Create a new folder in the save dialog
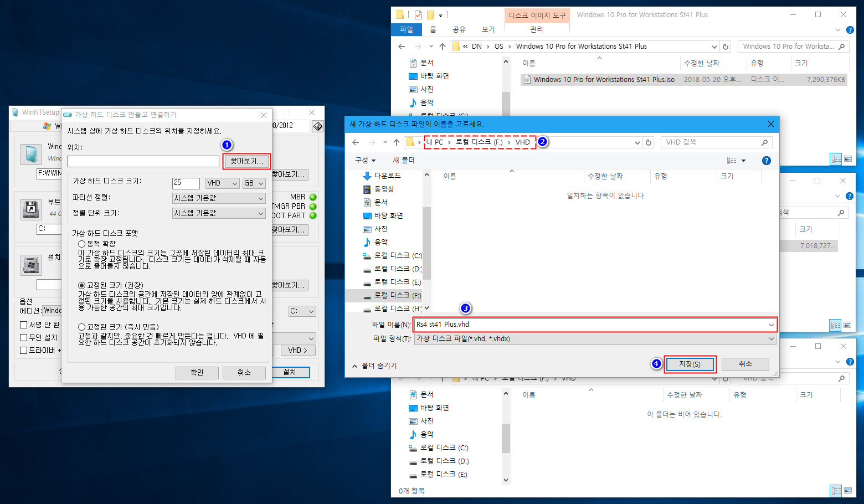The width and height of the screenshot is (864, 504). (x=404, y=160)
